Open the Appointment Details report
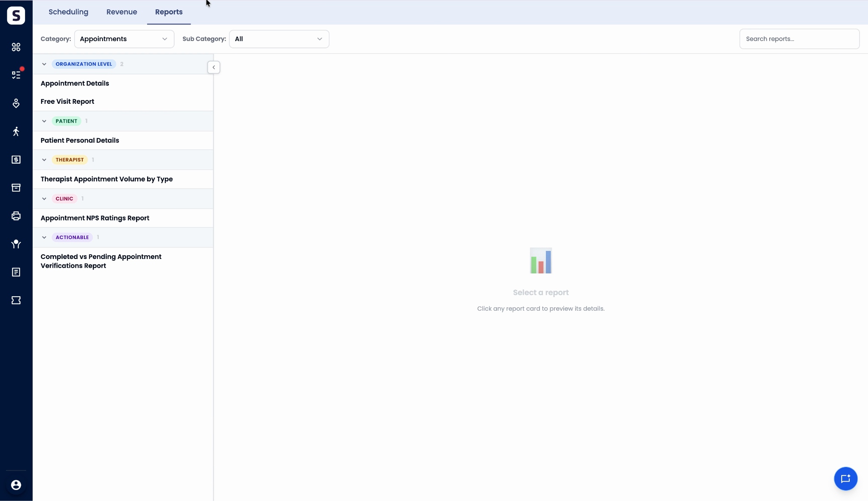 tap(123, 83)
